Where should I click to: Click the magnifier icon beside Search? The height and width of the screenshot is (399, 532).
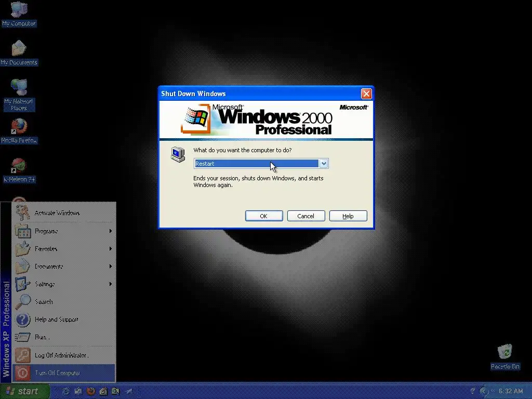point(22,302)
